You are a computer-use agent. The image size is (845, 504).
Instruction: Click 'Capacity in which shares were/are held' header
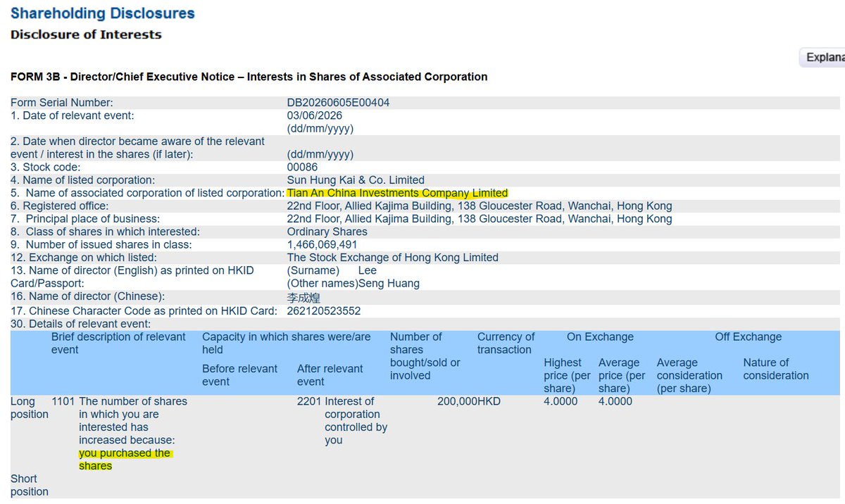click(286, 343)
